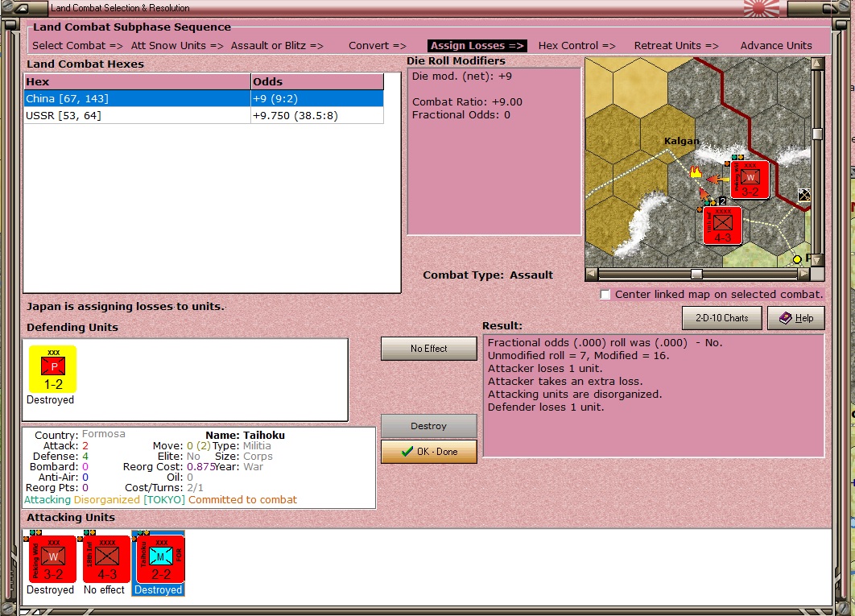Click the 3-2 warlord unit on the map

point(750,179)
